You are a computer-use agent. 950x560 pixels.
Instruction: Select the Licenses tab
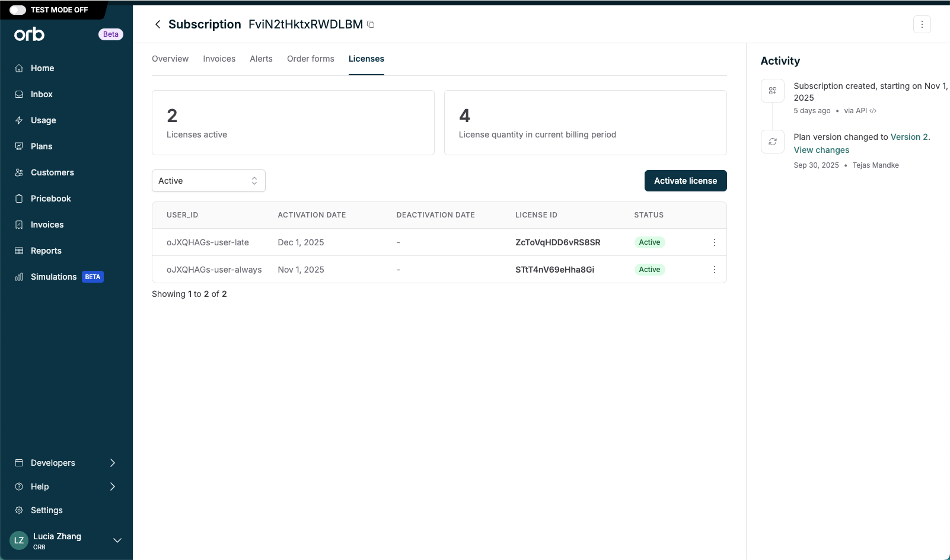[x=366, y=59]
